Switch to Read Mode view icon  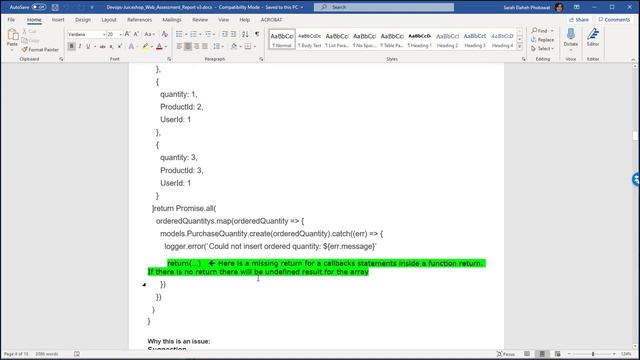(x=527, y=354)
